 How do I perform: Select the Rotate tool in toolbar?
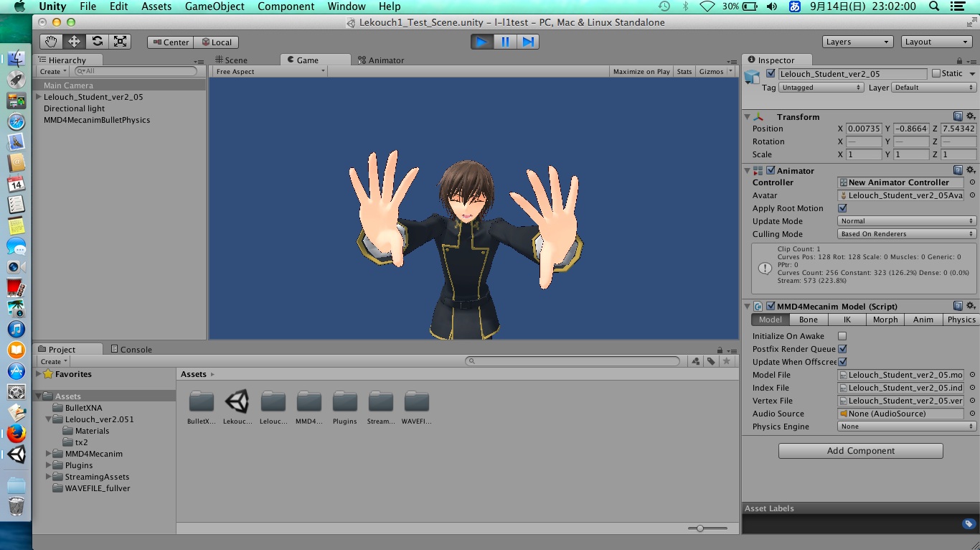point(97,42)
